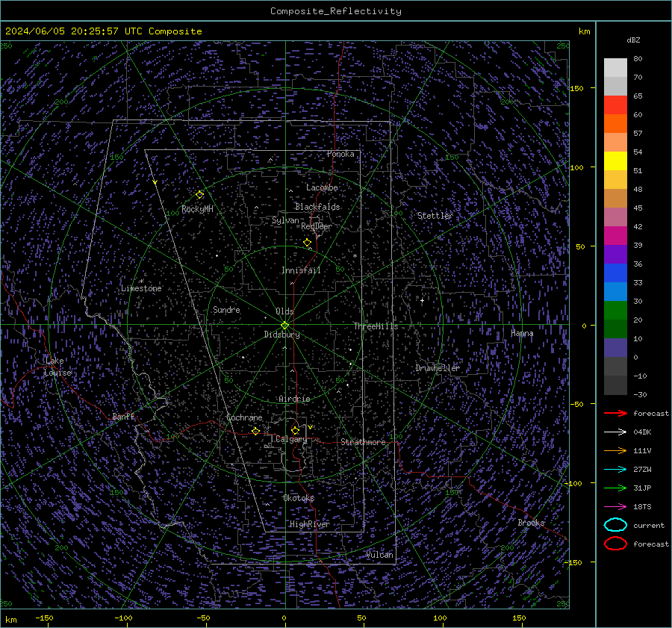Viewport: 672px width, 628px height.
Task: Click the Lacombe label
Action: point(322,187)
